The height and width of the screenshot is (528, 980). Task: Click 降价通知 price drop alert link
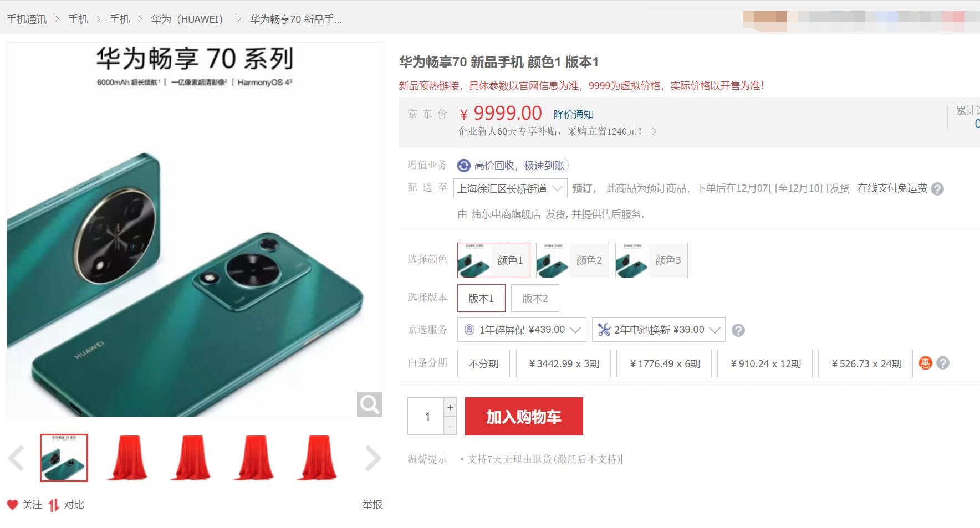click(574, 115)
